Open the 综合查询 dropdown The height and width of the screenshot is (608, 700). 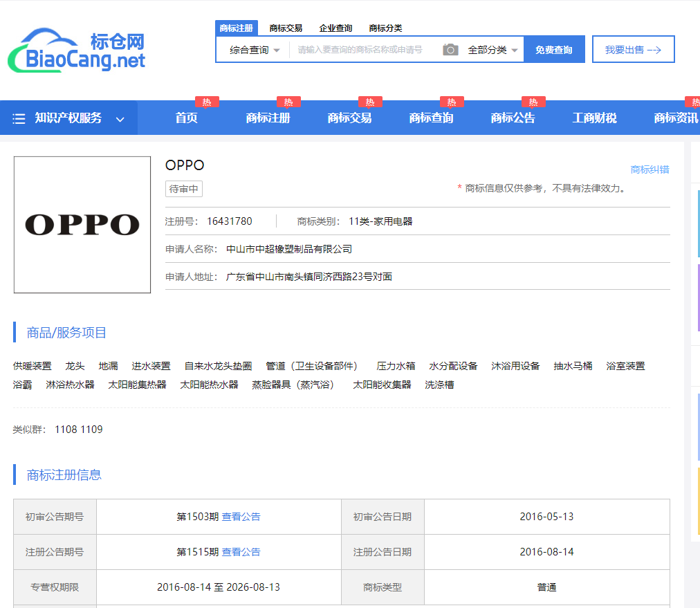255,50
